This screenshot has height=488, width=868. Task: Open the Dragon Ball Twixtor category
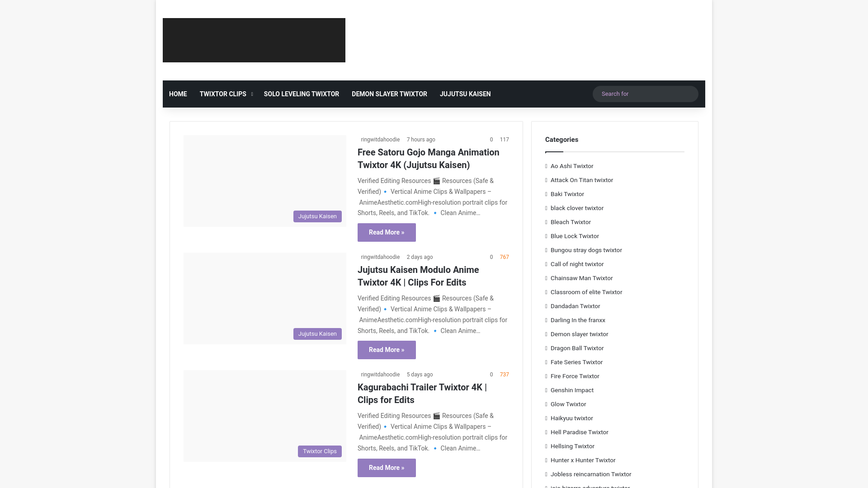(577, 348)
